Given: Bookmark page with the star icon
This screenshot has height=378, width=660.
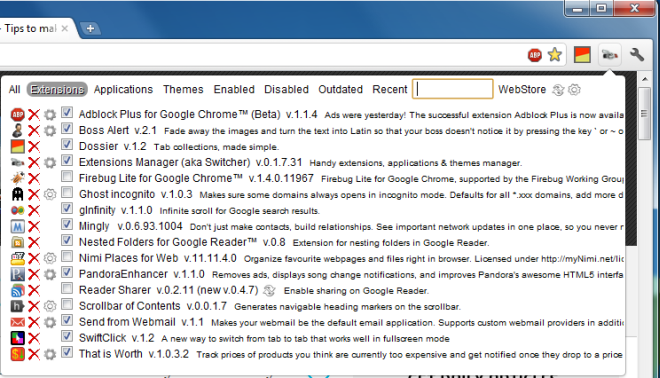Looking at the screenshot, I should pyautogui.click(x=555, y=55).
